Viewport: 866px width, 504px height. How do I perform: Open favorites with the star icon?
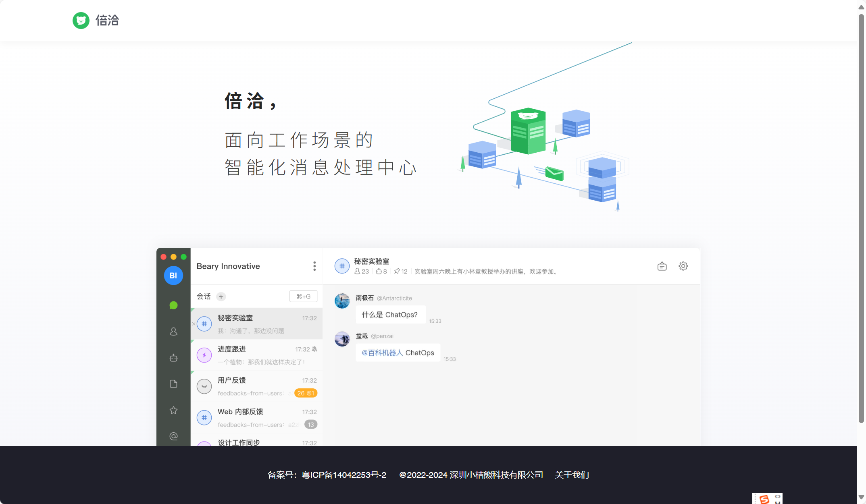(x=173, y=410)
